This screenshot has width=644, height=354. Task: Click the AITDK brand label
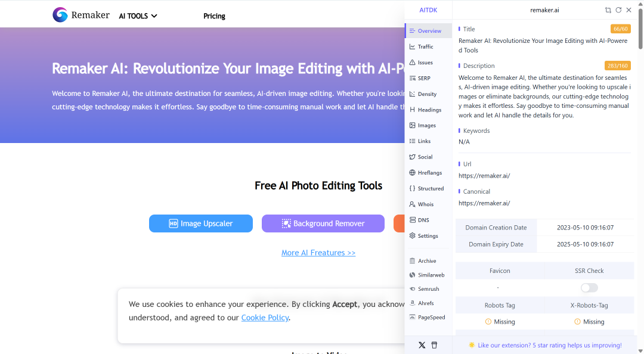428,10
